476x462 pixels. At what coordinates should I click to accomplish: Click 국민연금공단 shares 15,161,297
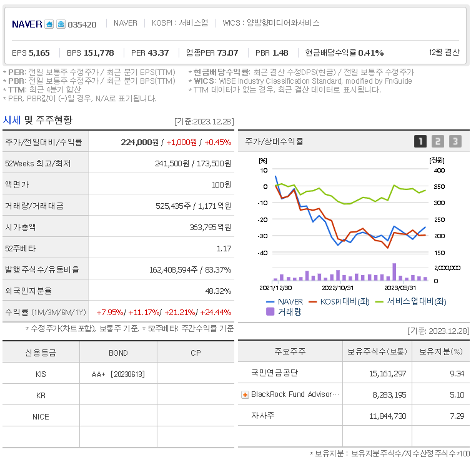click(x=388, y=374)
